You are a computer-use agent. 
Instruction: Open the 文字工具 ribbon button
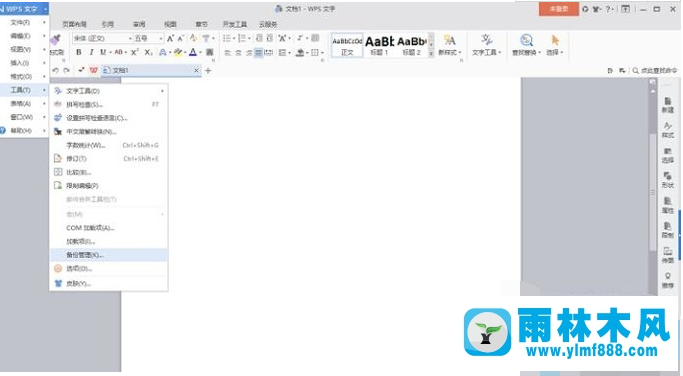[x=487, y=45]
